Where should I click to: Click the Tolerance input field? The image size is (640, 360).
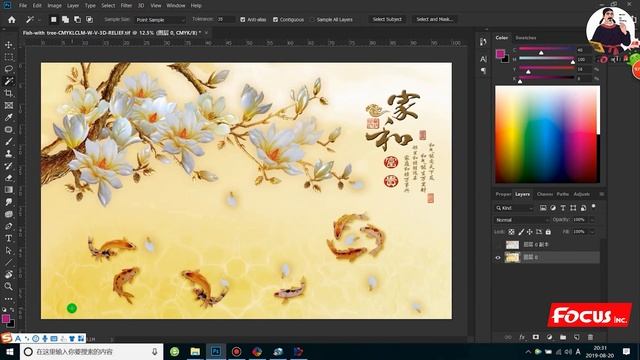(226, 20)
